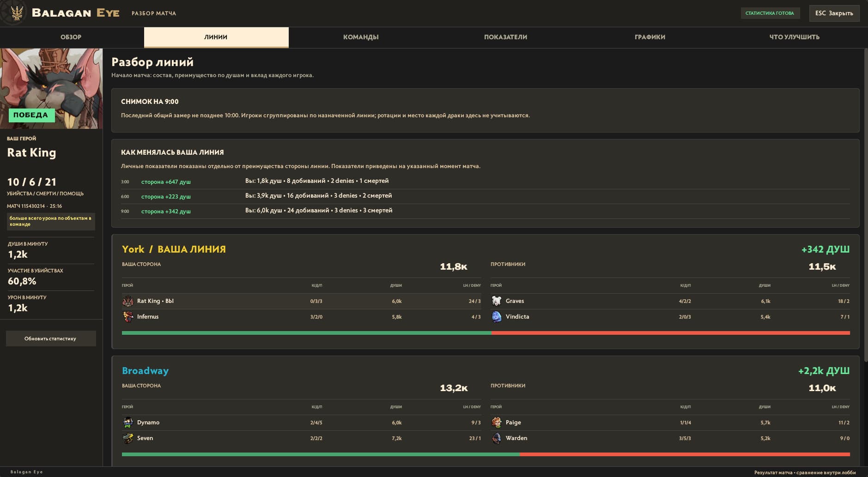Click the page vertical scrollbar
This screenshot has height=477, width=868.
pyautogui.click(x=866, y=205)
